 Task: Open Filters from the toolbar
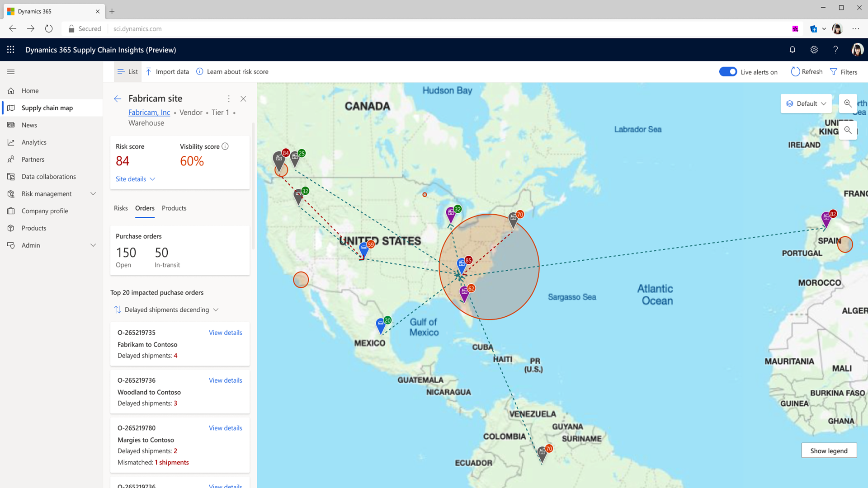(844, 72)
